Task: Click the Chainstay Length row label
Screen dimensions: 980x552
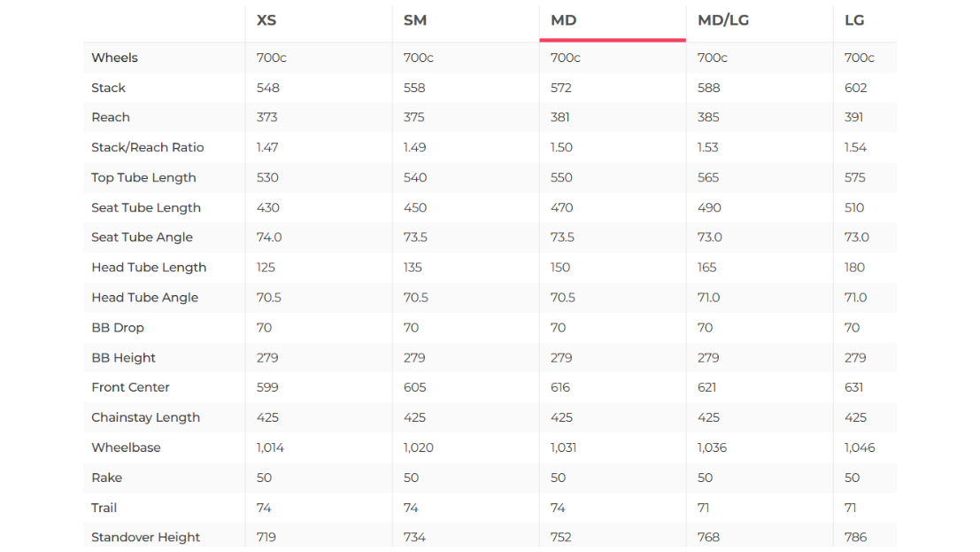Action: [x=146, y=417]
